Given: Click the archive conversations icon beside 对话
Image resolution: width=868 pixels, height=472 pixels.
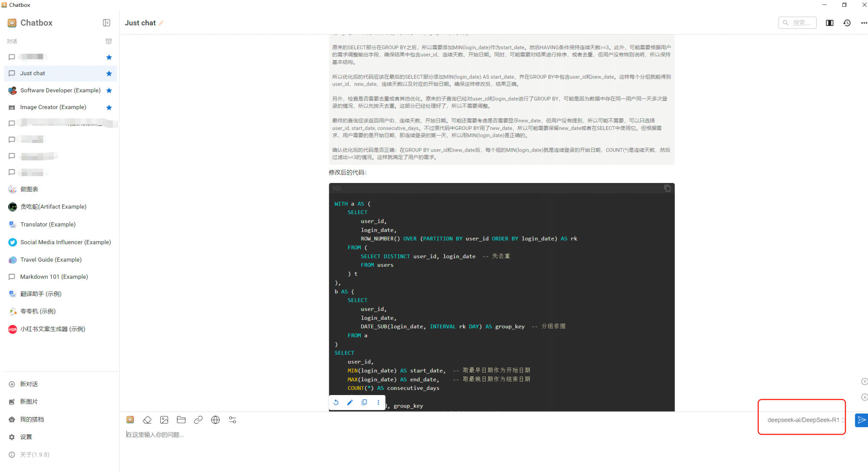Looking at the screenshot, I should coord(109,41).
